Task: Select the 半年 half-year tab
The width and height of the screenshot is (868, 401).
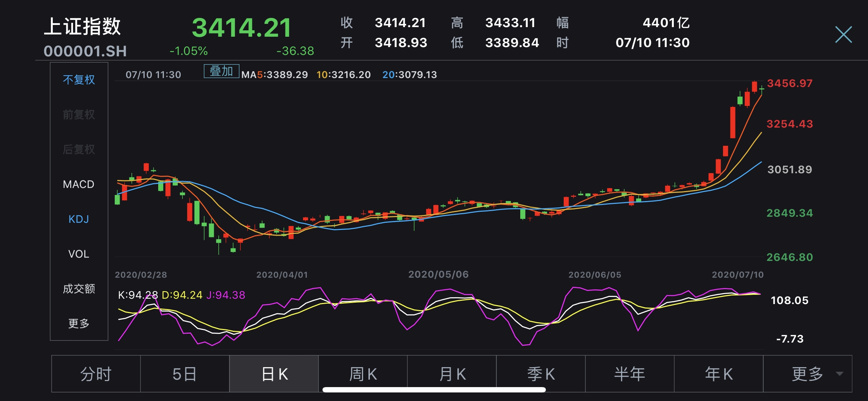Action: click(x=630, y=374)
